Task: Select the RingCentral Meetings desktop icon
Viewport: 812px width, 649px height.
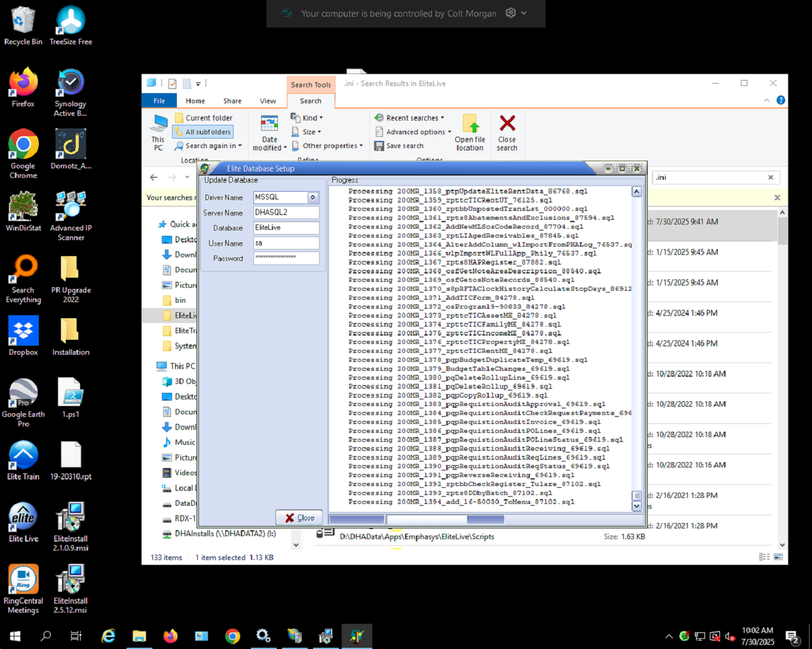Action: 23,589
